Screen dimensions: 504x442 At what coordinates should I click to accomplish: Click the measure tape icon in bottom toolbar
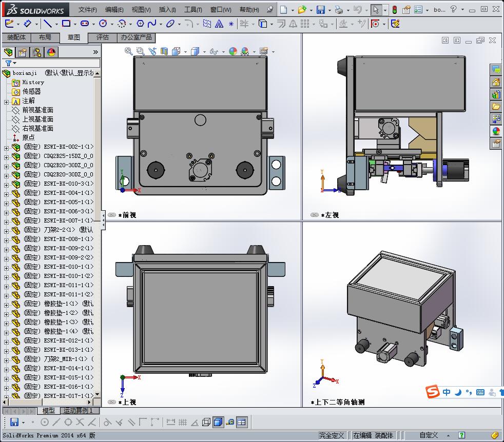coord(230,422)
